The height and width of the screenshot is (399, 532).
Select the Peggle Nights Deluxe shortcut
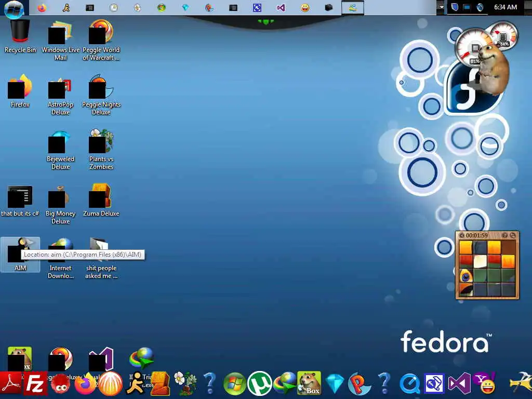tap(101, 95)
